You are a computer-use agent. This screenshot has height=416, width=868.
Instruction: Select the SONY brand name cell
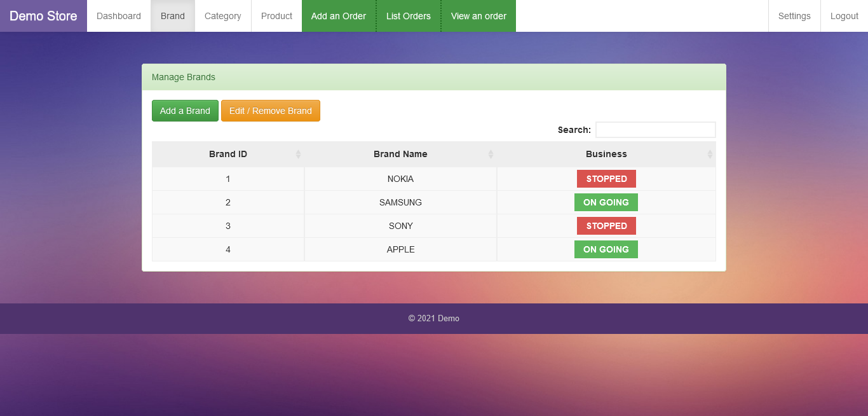tap(400, 226)
